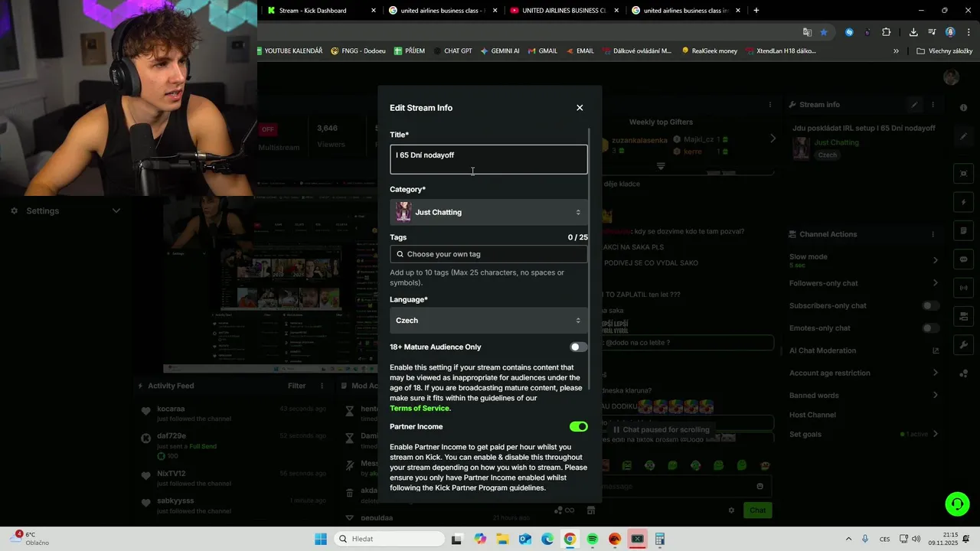This screenshot has width=980, height=551.
Task: Click the stream Title text field
Action: click(x=488, y=159)
